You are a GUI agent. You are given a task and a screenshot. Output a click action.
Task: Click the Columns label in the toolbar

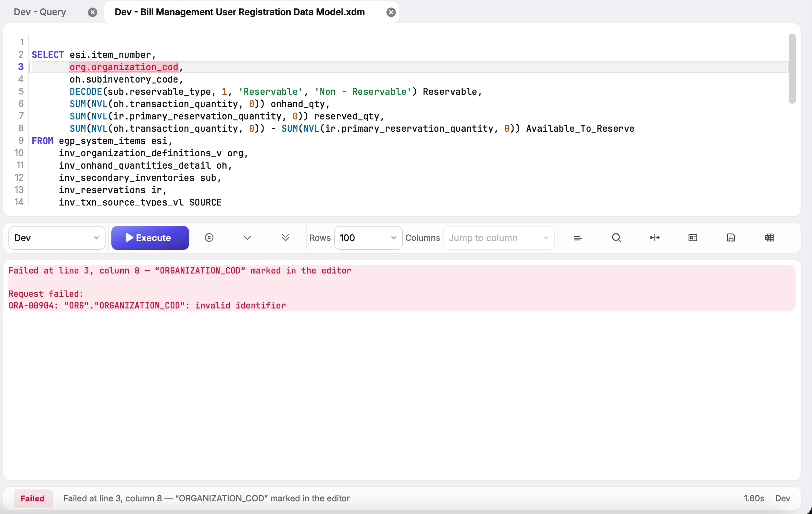423,238
